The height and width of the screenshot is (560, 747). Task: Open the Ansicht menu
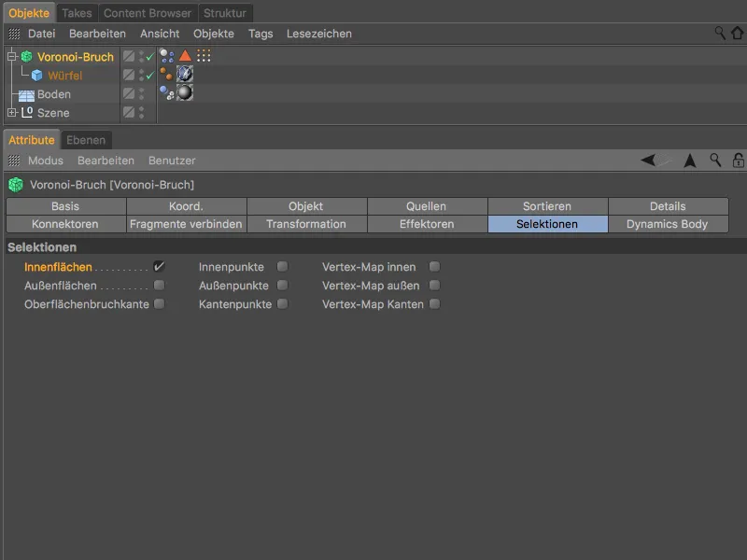(x=160, y=34)
